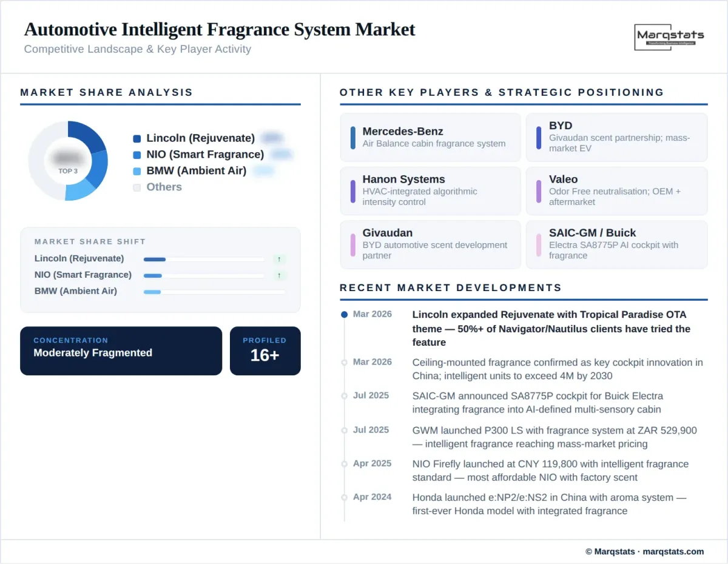
Task: Click the Recent Market Developments heading
Action: click(x=451, y=287)
